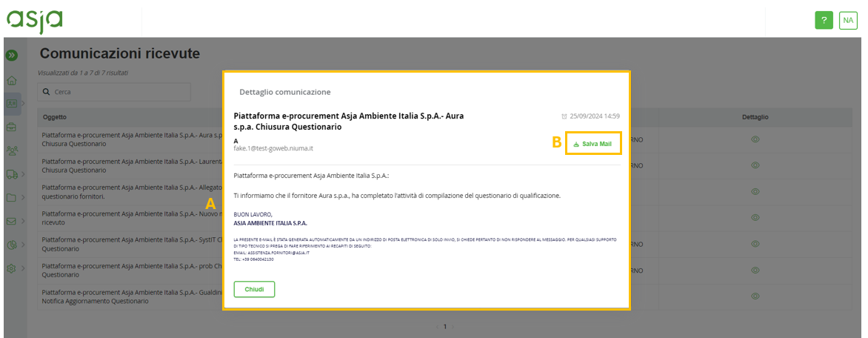Open the people group sidebar section

click(12, 150)
